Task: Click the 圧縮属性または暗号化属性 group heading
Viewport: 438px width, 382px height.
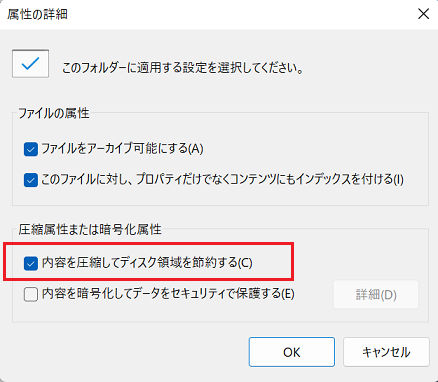Action: (90, 229)
